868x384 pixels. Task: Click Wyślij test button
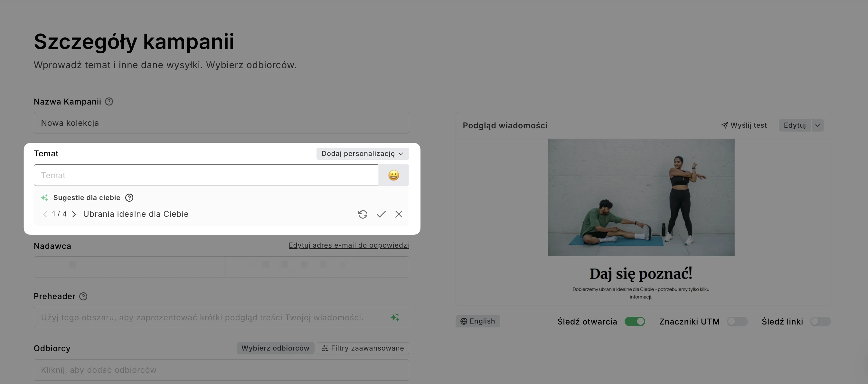point(744,125)
